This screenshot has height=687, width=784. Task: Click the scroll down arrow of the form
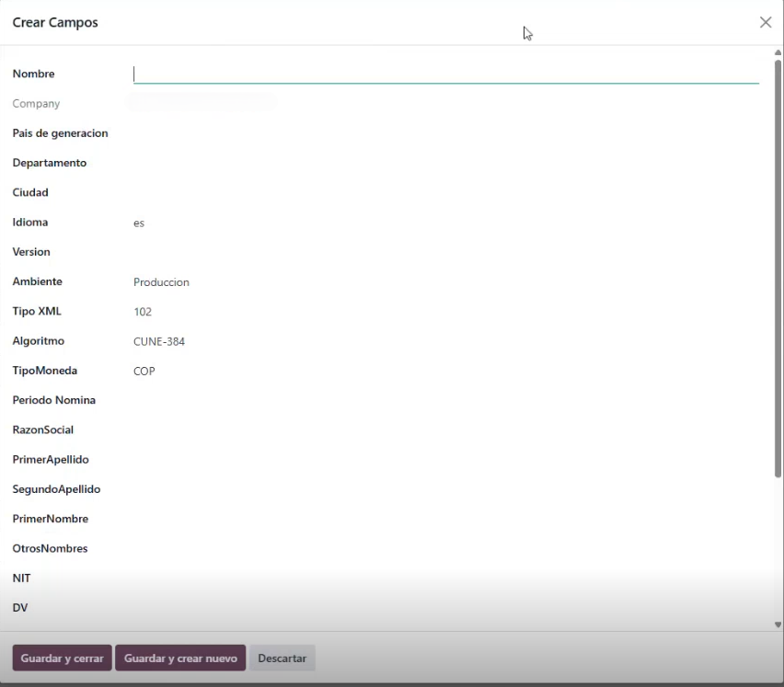778,624
